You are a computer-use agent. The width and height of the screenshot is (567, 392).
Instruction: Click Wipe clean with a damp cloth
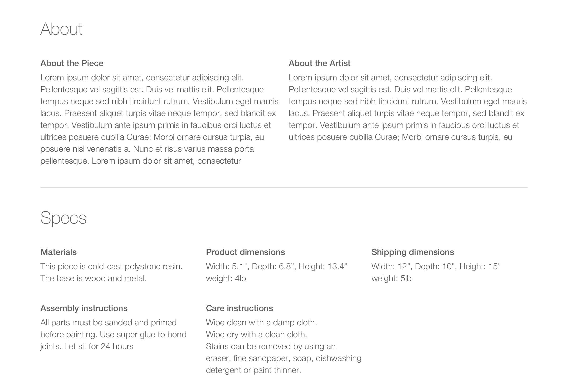(x=261, y=323)
